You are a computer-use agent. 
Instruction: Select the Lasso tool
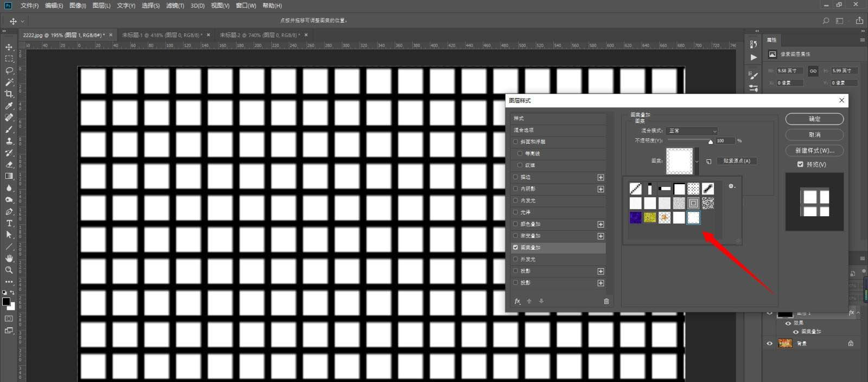[x=9, y=70]
